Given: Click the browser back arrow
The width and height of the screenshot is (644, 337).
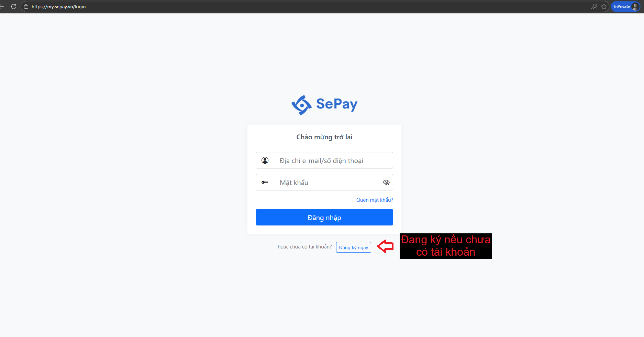Looking at the screenshot, I should click(2, 7).
